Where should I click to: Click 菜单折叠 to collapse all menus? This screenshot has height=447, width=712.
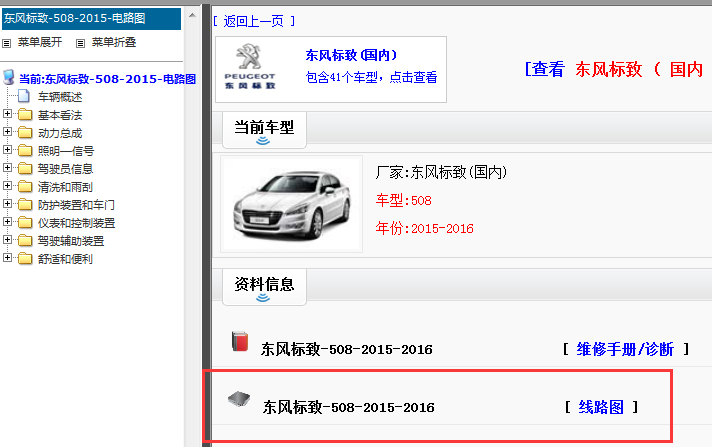(114, 42)
